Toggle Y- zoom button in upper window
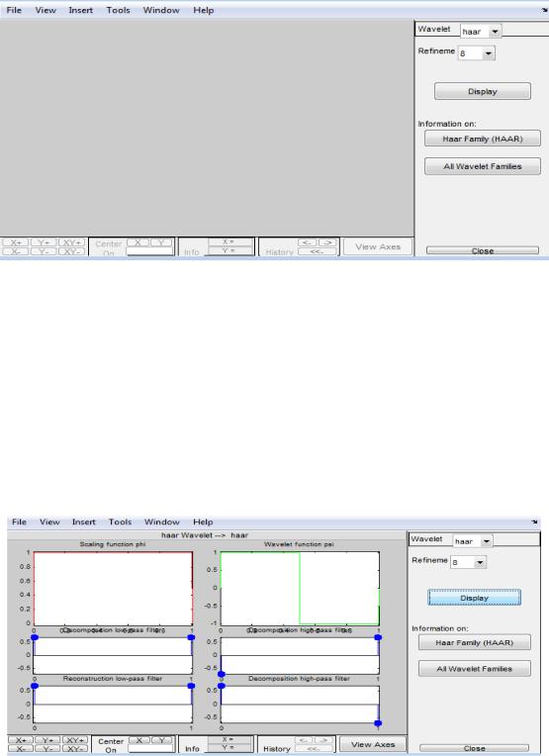Image resolution: width=549 pixels, height=756 pixels. 44,251
